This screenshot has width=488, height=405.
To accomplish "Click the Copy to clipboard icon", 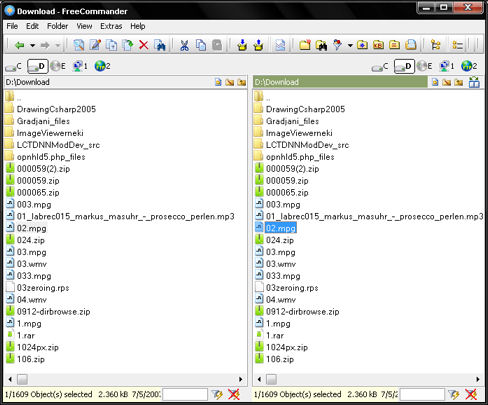I will (201, 45).
